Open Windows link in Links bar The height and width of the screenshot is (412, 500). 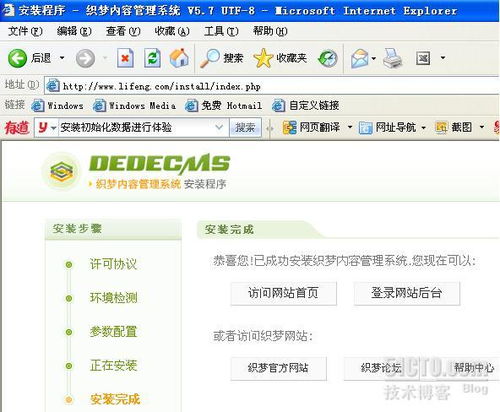click(x=57, y=106)
